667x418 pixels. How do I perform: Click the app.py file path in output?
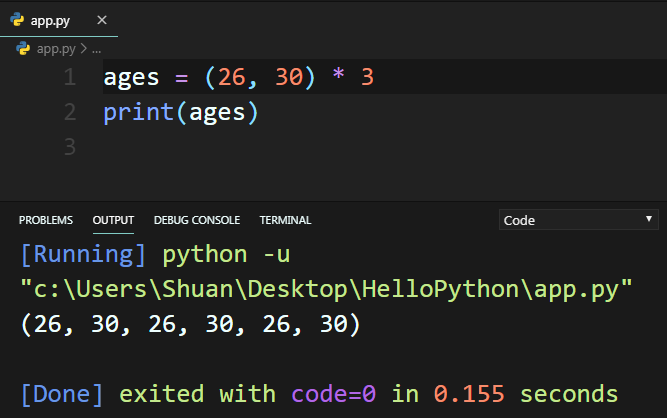tap(327, 290)
